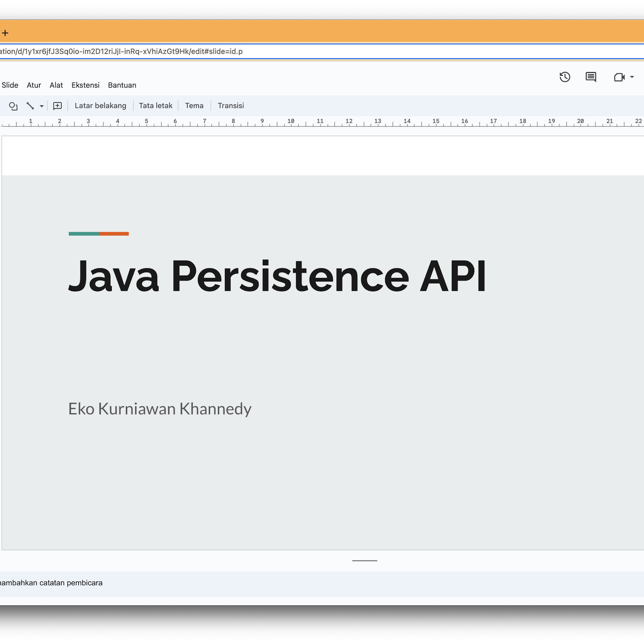Open the Ekstensi menu
Screen dimensions: 644x644
click(x=85, y=85)
